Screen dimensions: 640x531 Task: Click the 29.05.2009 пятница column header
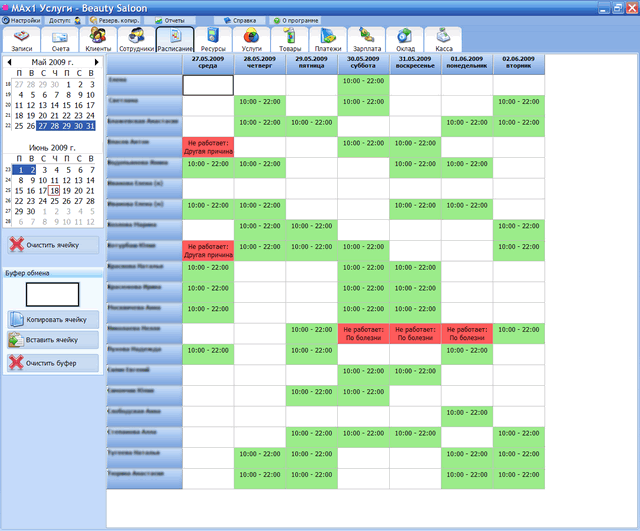[311, 62]
